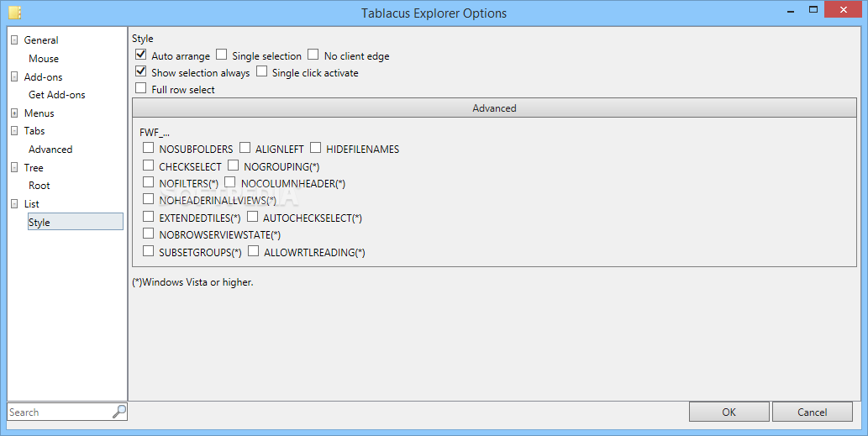
Task: Check the NOBROWSERVIEWSTATE(*) option
Action: pyautogui.click(x=149, y=234)
